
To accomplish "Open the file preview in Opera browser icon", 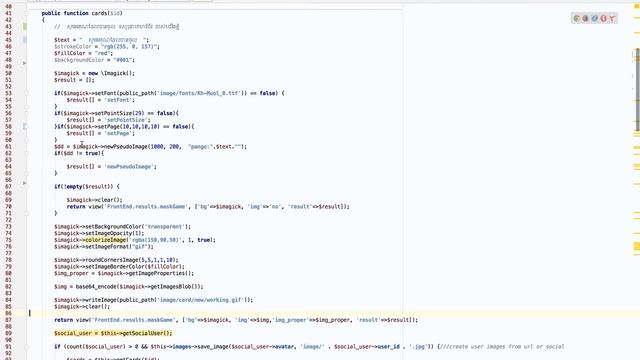I will 603,18.
